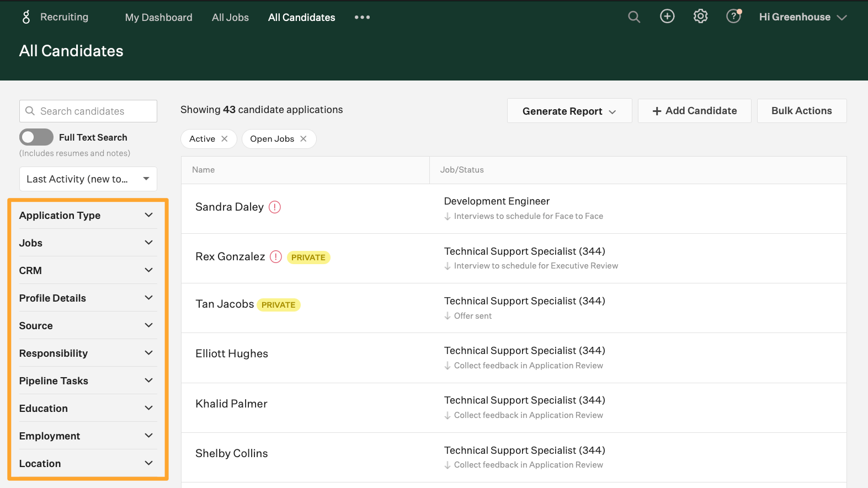
Task: Expand the Location filter section
Action: coord(88,463)
